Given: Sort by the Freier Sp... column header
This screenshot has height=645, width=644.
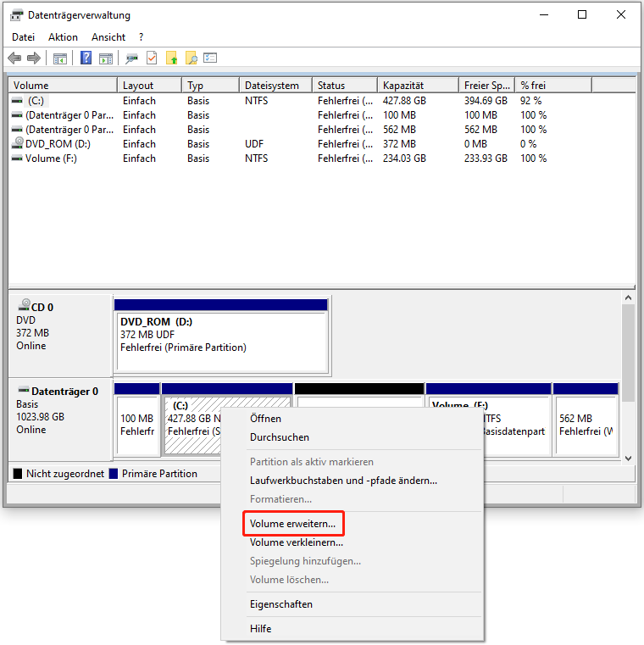Looking at the screenshot, I should coord(487,85).
